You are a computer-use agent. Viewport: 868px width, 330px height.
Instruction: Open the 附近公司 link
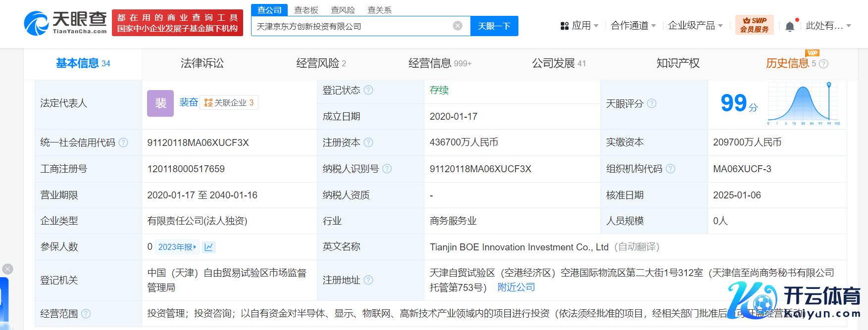click(x=516, y=287)
